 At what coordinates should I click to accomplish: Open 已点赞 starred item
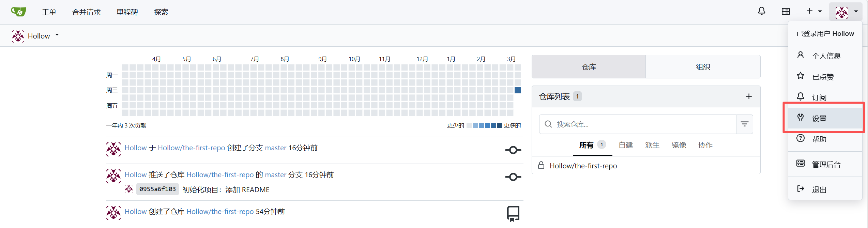[823, 77]
